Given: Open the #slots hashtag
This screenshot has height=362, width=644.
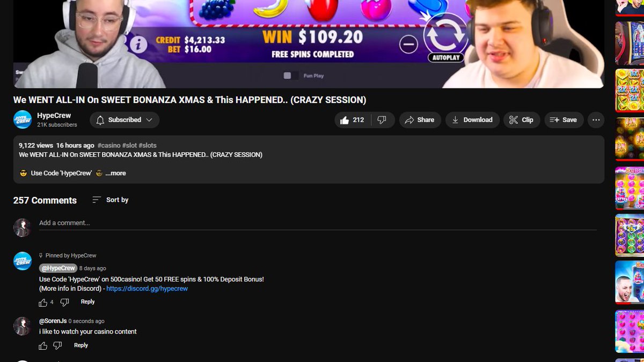Looking at the screenshot, I should [148, 145].
